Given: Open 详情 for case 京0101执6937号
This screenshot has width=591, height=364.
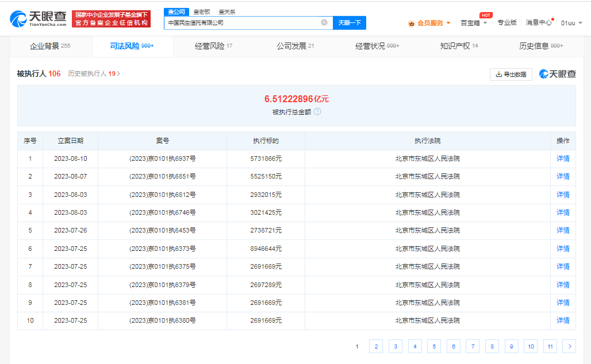Looking at the screenshot, I should click(563, 158).
